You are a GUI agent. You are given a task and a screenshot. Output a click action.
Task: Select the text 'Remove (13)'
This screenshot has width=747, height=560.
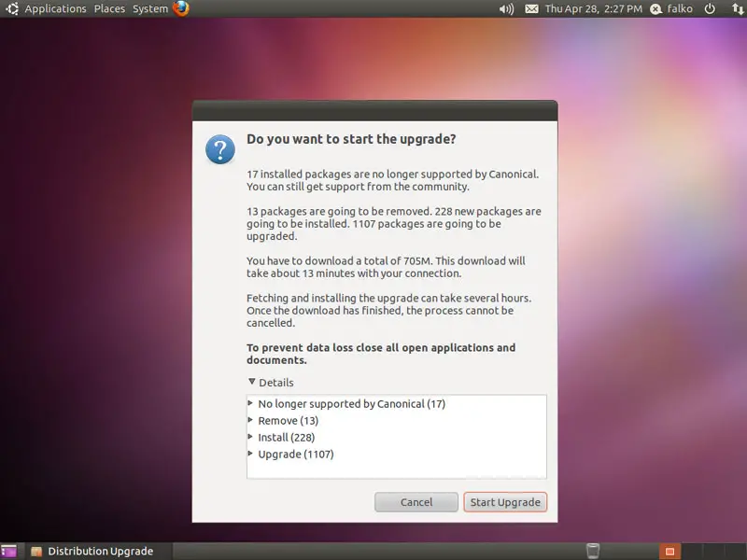[289, 421]
